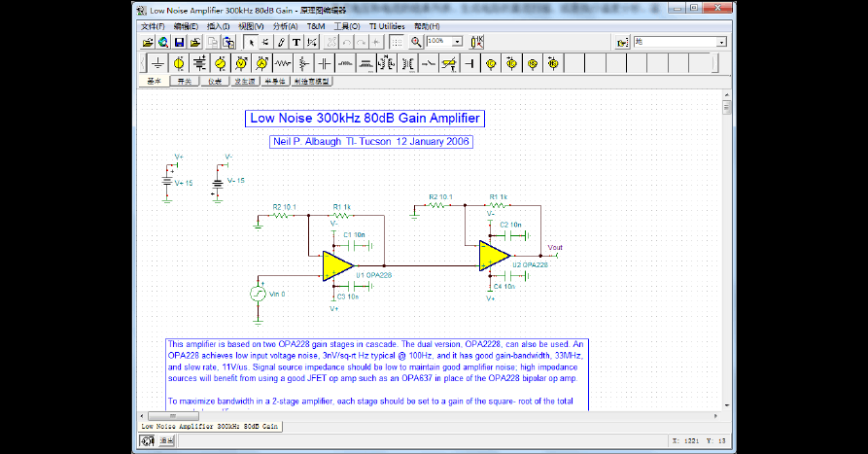The height and width of the screenshot is (454, 868).
Task: Open the 100% zoom dropdown
Action: coord(457,42)
